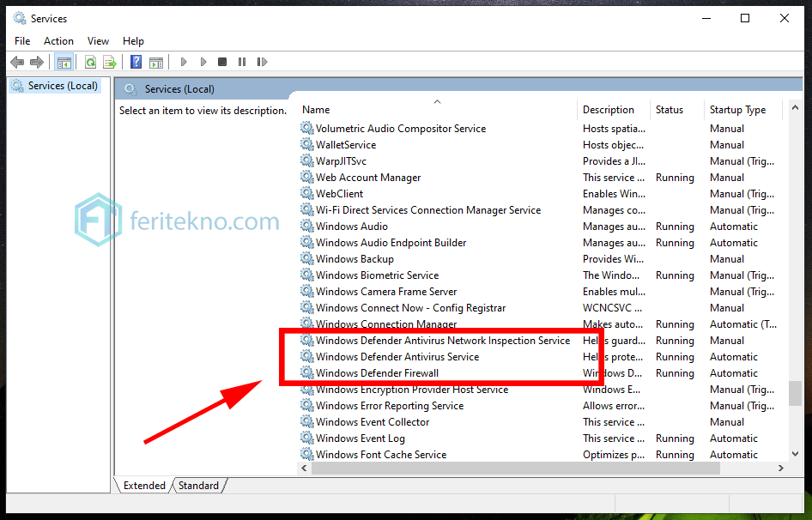Click the WCNCSVC description cell
This screenshot has width=812, height=520.
point(612,308)
